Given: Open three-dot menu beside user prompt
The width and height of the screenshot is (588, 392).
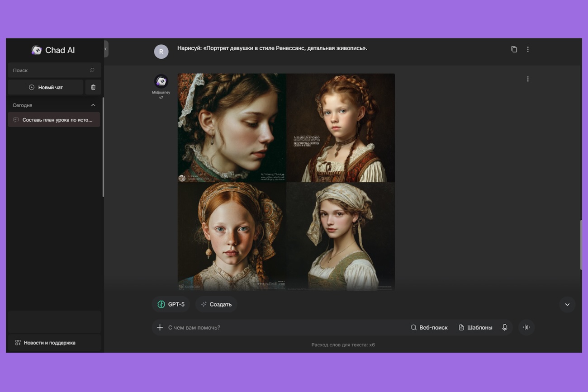Looking at the screenshot, I should pyautogui.click(x=527, y=49).
